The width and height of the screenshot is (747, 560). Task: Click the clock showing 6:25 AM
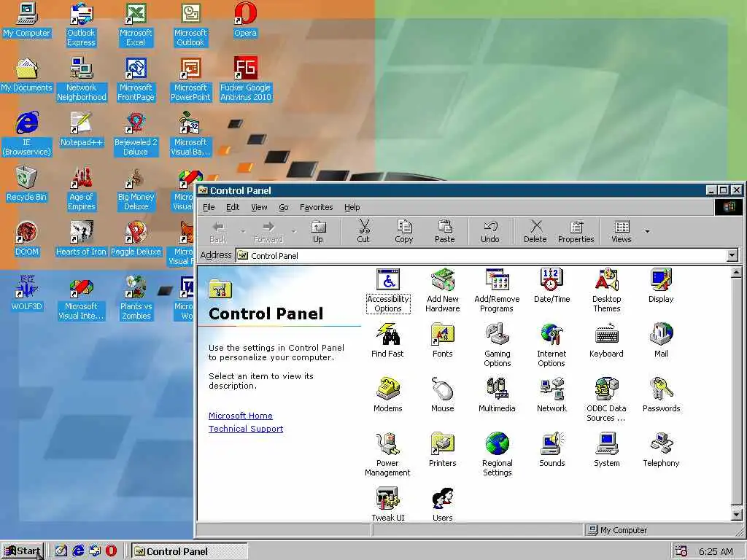click(716, 551)
